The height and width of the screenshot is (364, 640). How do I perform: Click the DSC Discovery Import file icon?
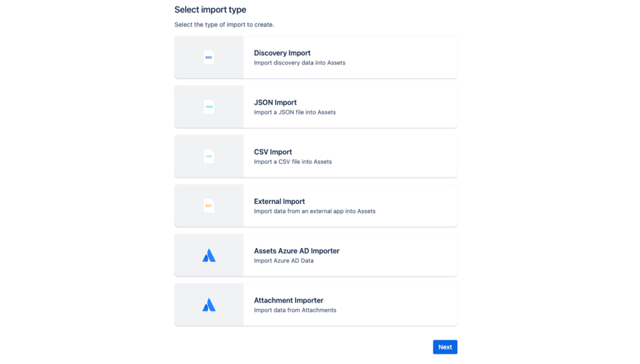[209, 57]
